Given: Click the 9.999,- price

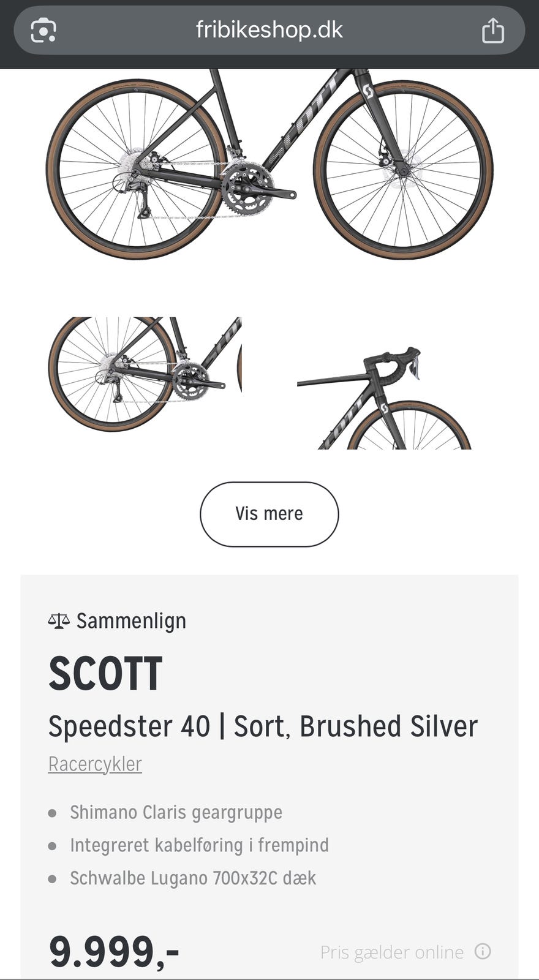Looking at the screenshot, I should (114, 951).
